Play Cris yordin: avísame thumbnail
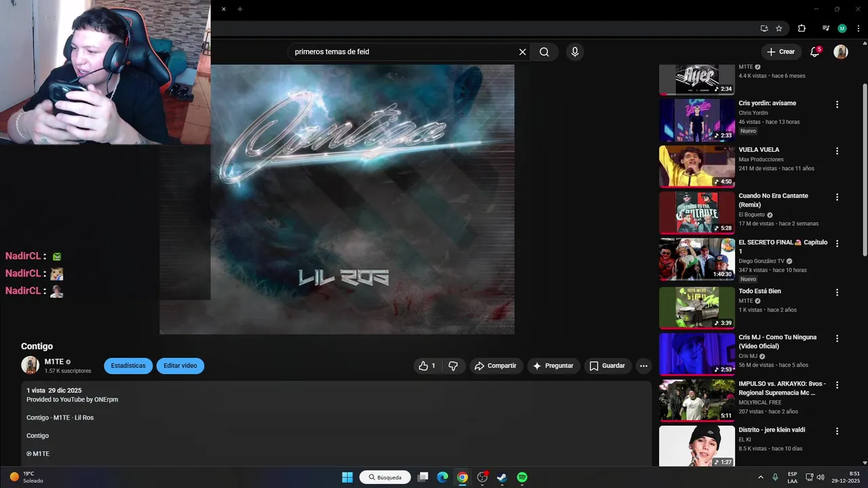The width and height of the screenshot is (868, 488). (x=697, y=120)
